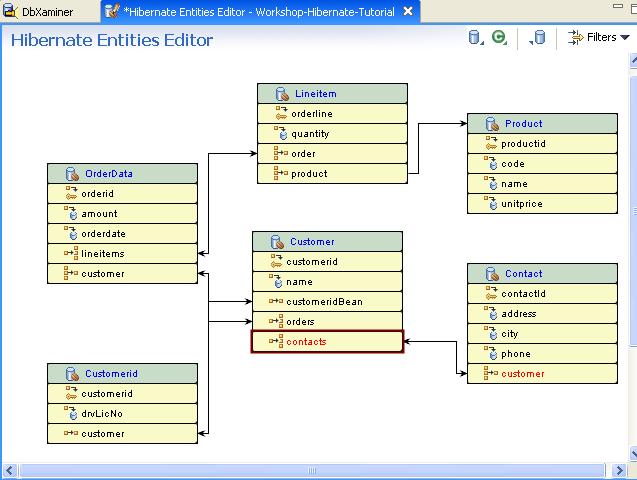Select the name property in Customer
This screenshot has height=480, width=637.
tap(327, 281)
